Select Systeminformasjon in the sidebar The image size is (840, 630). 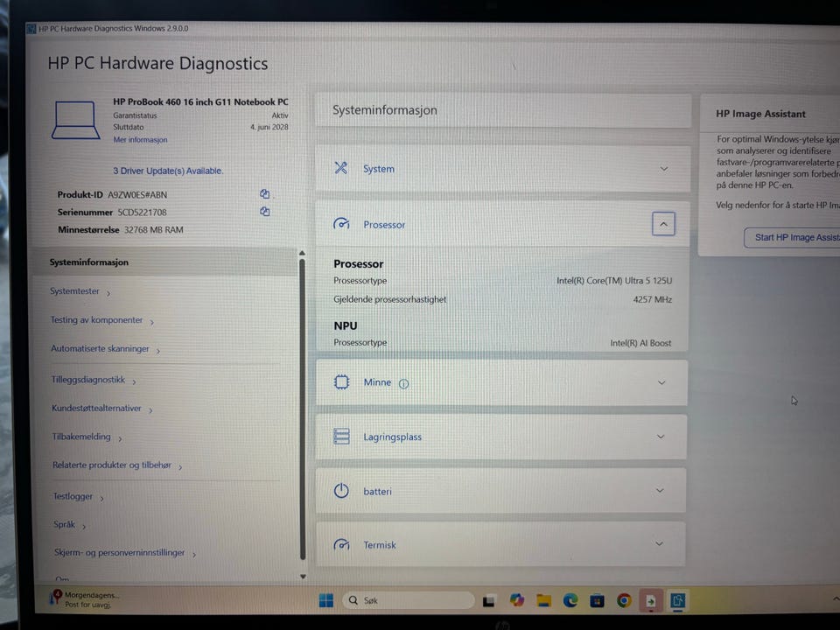[164, 262]
